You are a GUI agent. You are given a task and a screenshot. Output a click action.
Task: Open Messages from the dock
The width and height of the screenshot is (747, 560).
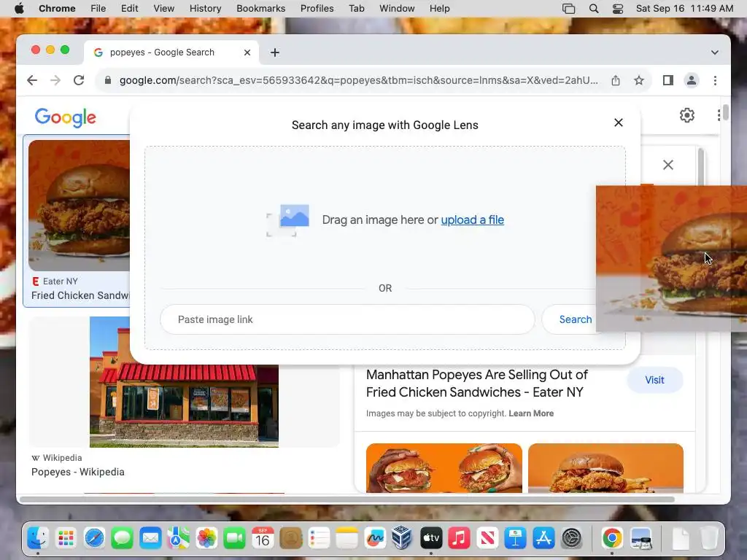click(123, 539)
